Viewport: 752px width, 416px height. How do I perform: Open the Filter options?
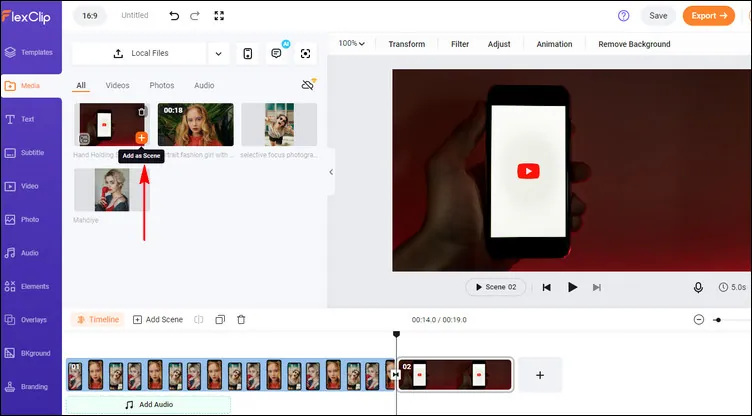pyautogui.click(x=460, y=44)
